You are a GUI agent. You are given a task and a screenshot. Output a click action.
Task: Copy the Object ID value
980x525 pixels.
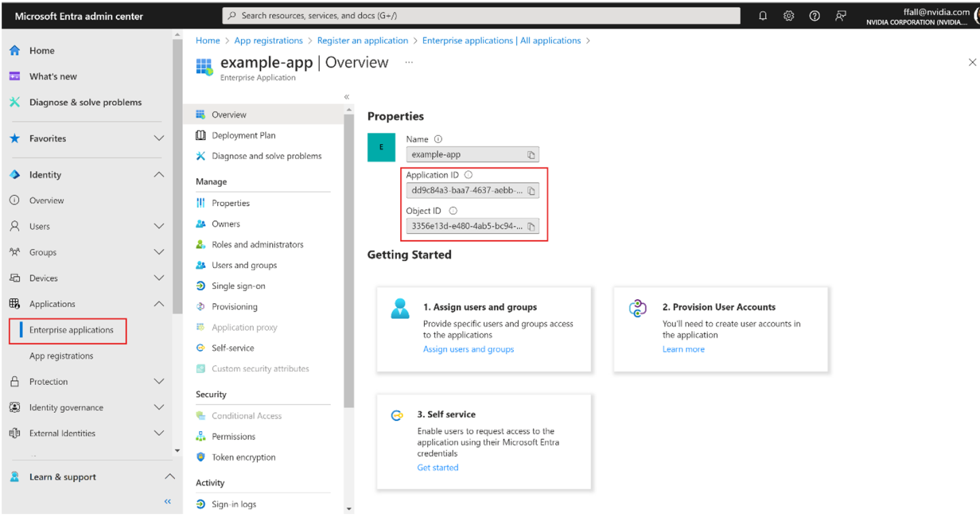(x=532, y=226)
